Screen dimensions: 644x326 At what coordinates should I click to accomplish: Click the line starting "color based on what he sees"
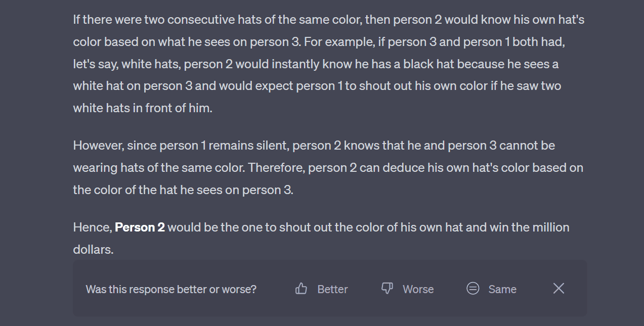click(x=319, y=42)
